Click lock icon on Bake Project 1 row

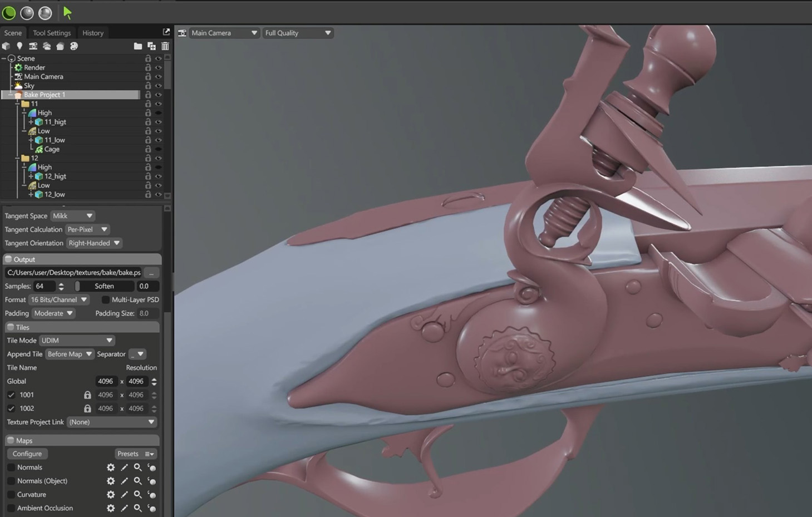point(148,95)
